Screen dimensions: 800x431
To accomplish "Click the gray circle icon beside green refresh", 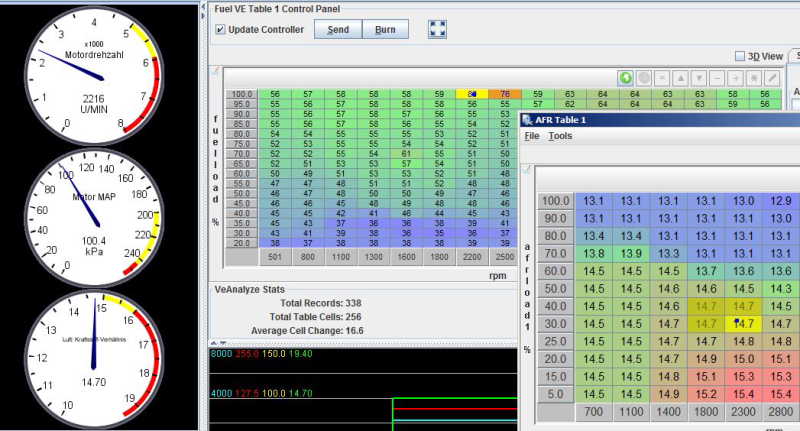I will pos(645,77).
